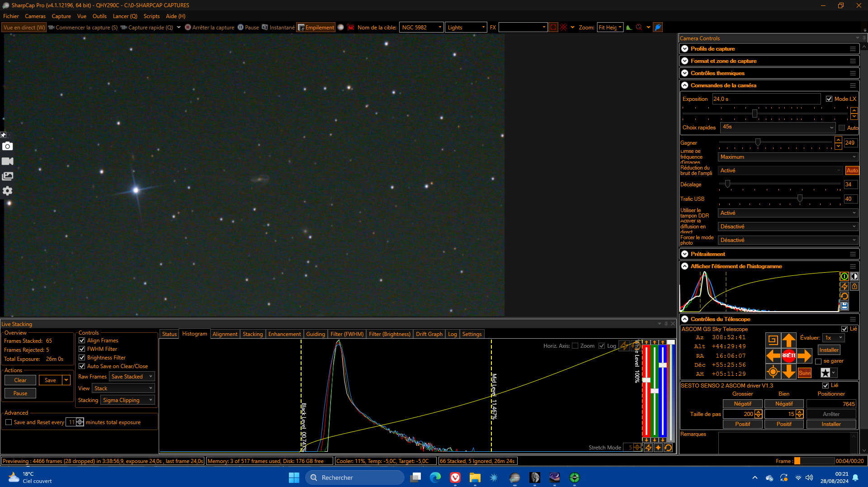Open the Raw Frames Save Stacked dropdown
This screenshot has height=487, width=868.
132,377
